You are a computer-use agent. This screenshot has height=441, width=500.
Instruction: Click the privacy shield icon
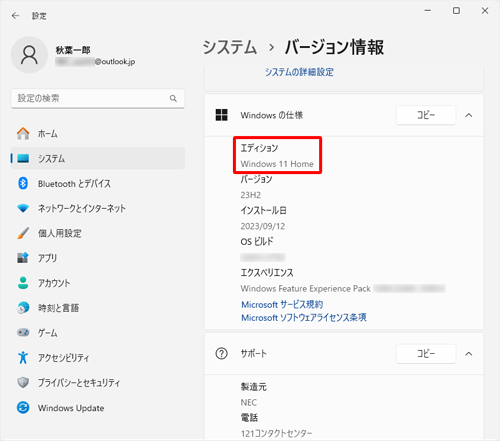(x=23, y=382)
